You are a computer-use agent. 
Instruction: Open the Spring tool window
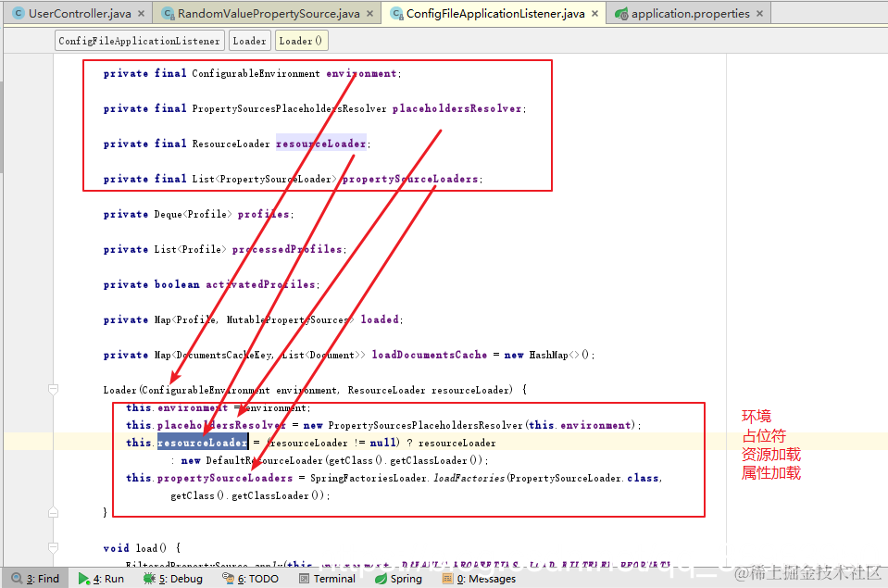(x=398, y=579)
